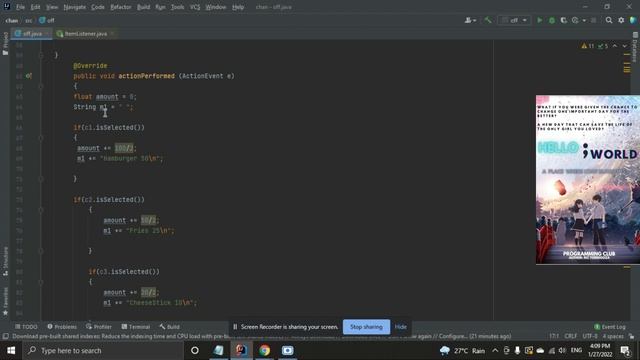Collapse the actionPerformed method fold marker
This screenshot has height=360, width=640.
coord(41,87)
